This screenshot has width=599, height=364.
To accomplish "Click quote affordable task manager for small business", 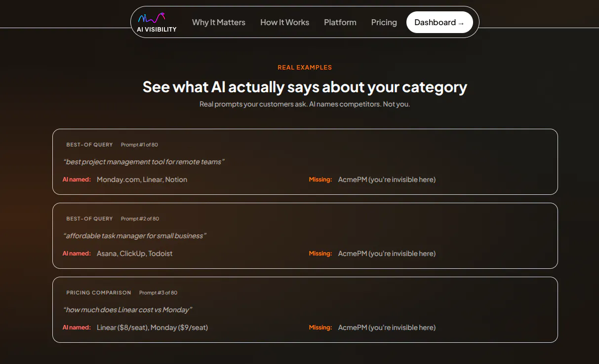I will pyautogui.click(x=134, y=236).
